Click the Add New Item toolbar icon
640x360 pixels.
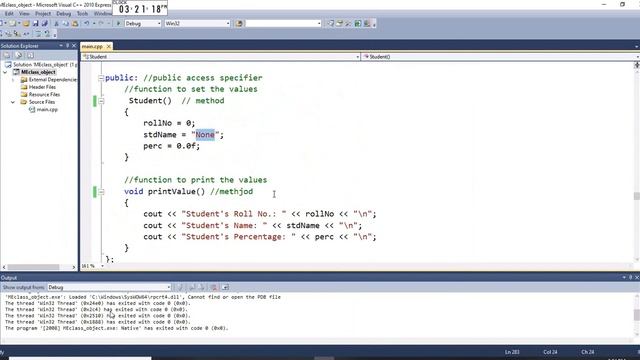point(12,24)
